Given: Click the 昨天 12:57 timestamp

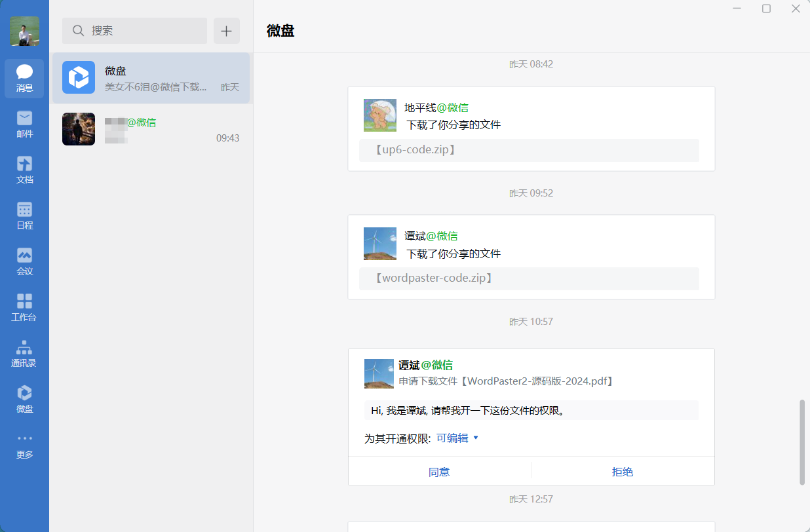Looking at the screenshot, I should 531,499.
